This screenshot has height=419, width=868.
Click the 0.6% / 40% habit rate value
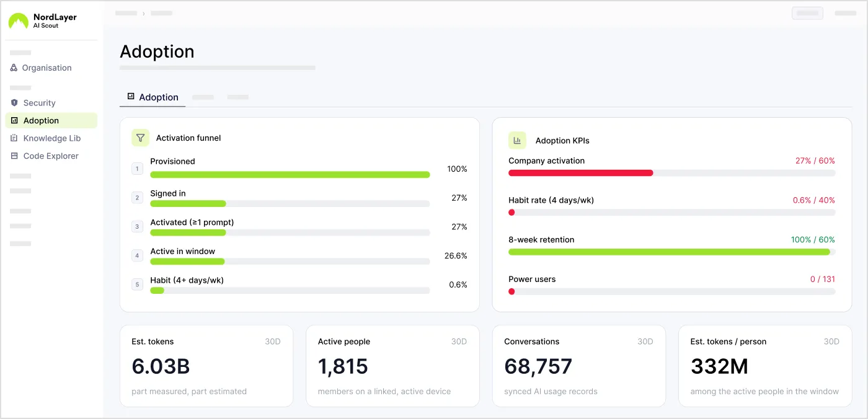tap(814, 200)
